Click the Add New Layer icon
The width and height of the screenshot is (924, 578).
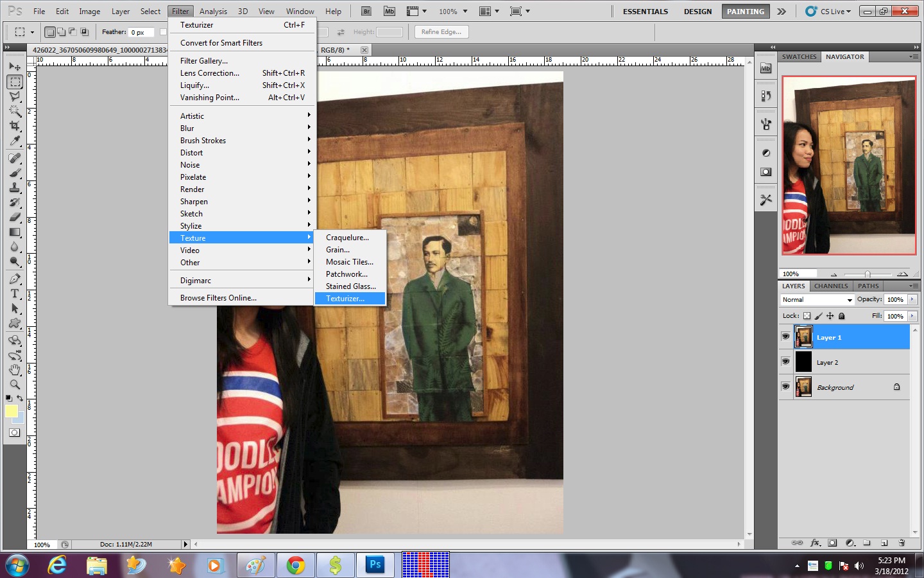tap(884, 544)
